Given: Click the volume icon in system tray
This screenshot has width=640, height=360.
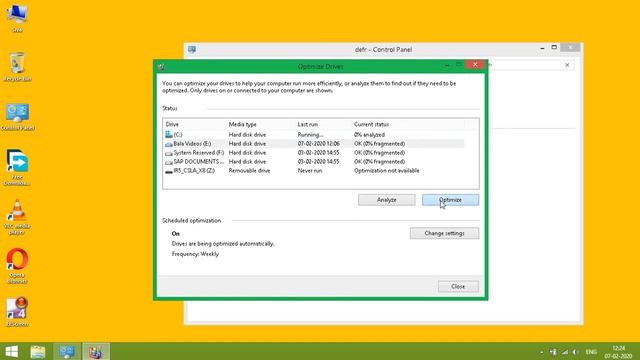Looking at the screenshot, I should pyautogui.click(x=575, y=352).
